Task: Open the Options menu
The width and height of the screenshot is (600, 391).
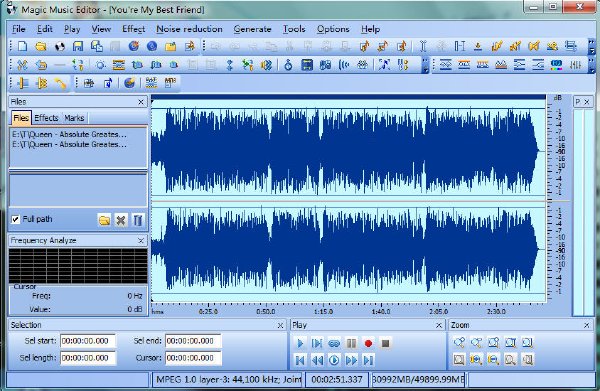Action: point(333,29)
